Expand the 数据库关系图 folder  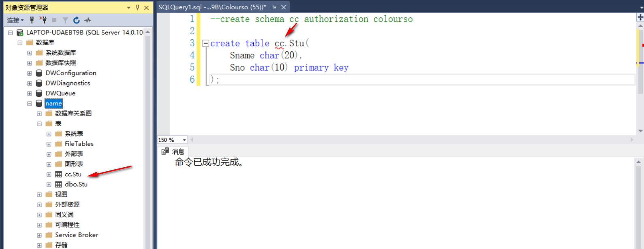(39, 113)
